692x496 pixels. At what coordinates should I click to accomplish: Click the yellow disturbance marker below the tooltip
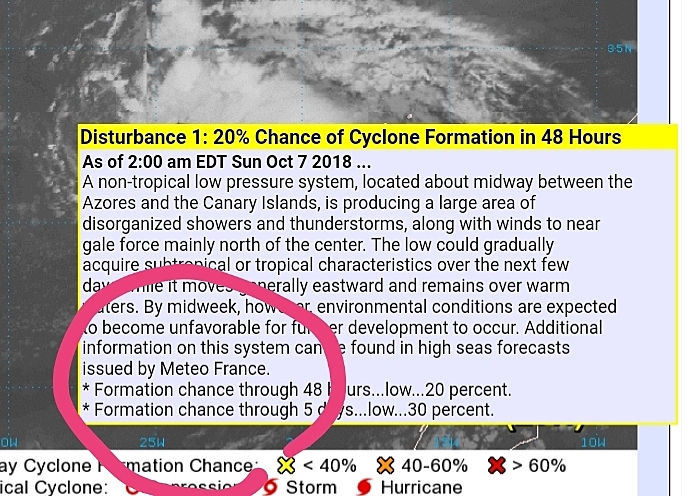pyautogui.click(x=546, y=427)
